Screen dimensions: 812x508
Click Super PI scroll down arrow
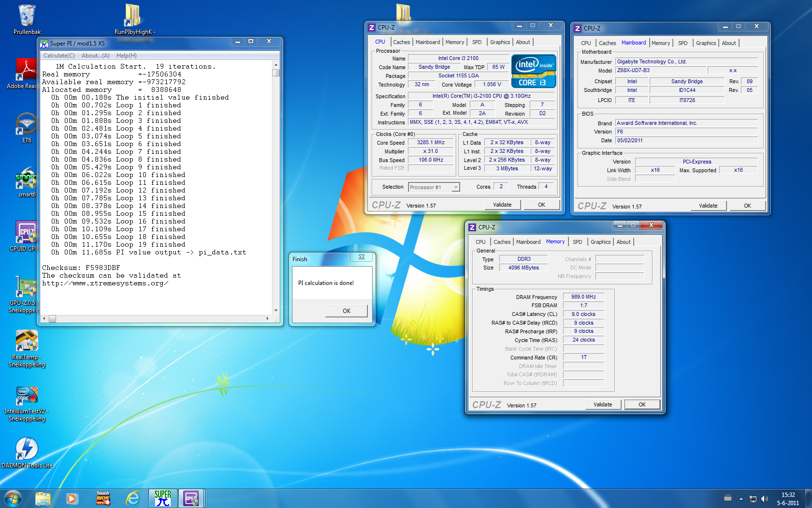(276, 311)
